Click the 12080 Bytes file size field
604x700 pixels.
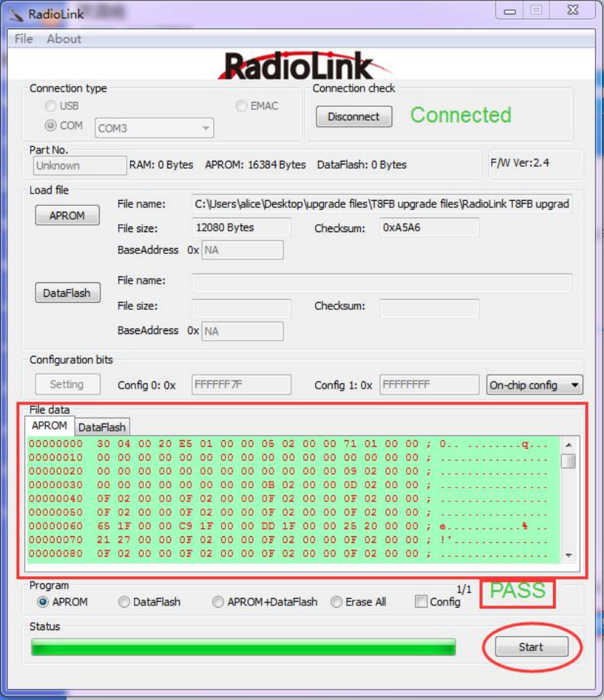[x=242, y=228]
